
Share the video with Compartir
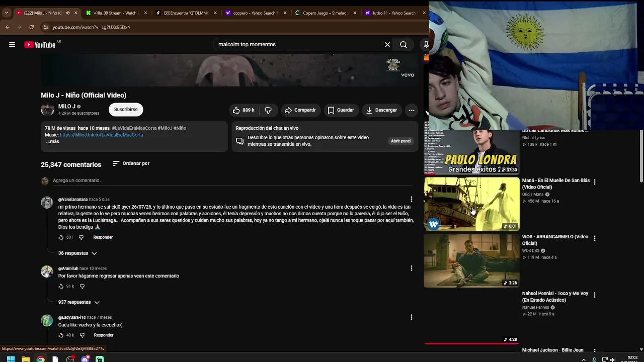pos(300,110)
